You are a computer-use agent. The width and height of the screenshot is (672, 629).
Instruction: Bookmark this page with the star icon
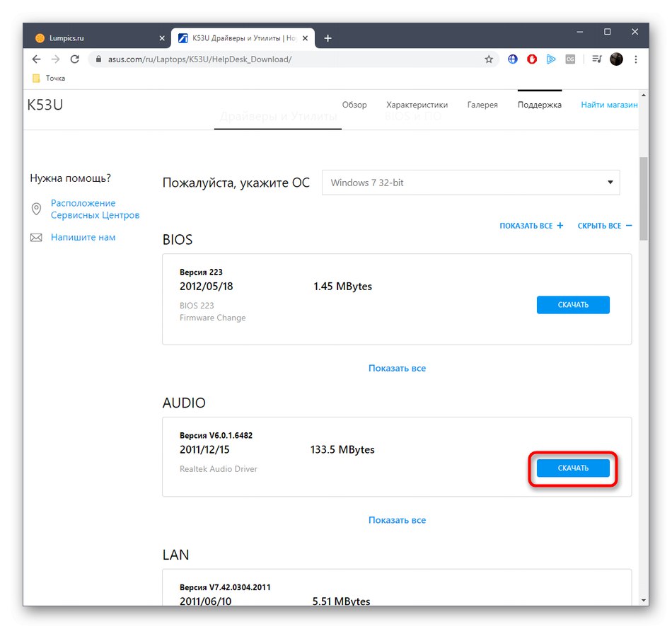(x=489, y=59)
